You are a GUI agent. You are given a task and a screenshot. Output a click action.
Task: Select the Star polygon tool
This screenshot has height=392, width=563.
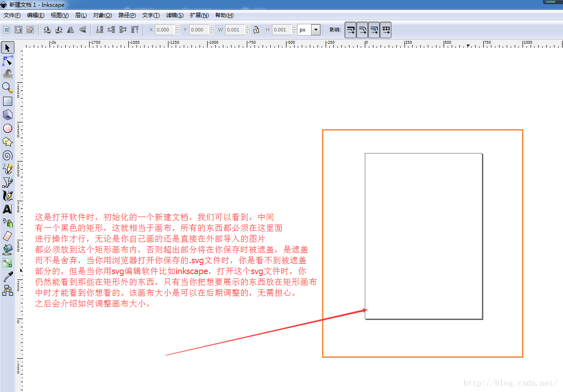click(8, 142)
